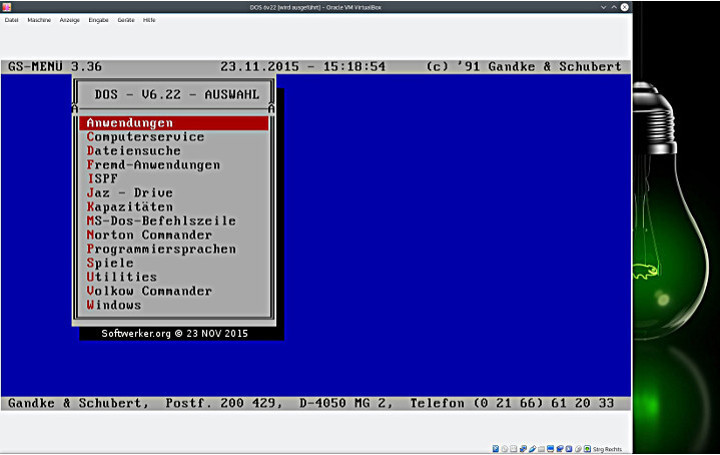Viewport: 720px width, 455px height.
Task: Click the mouse integration status icon
Action: tap(578, 449)
